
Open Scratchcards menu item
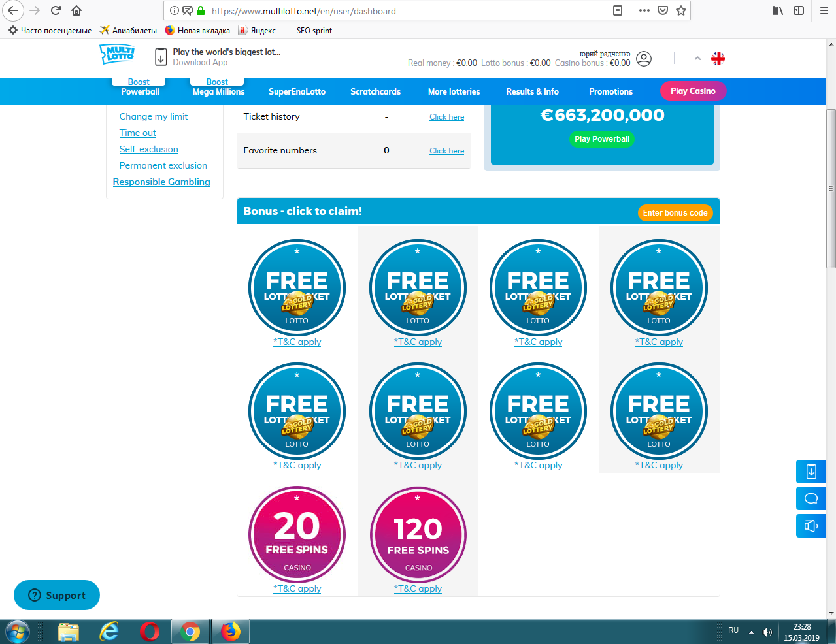tap(375, 91)
